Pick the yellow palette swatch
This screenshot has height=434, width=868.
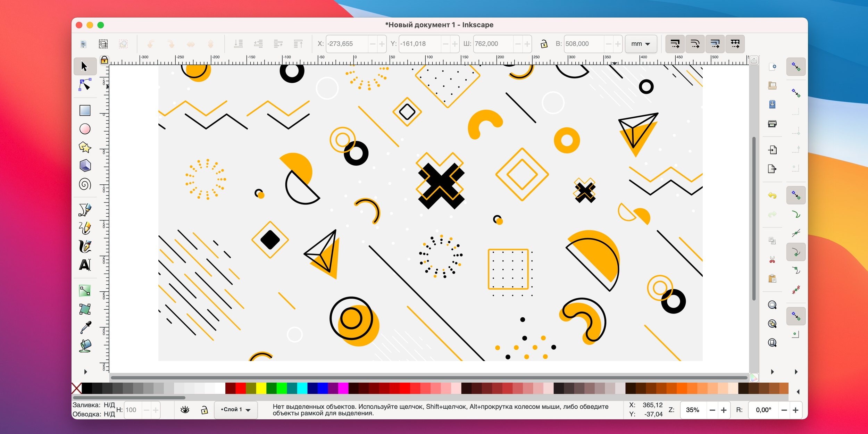[261, 388]
